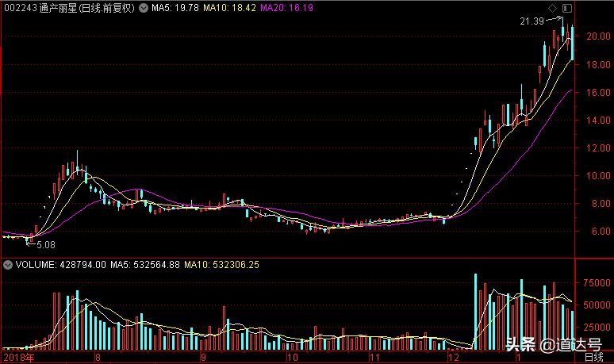
Task: Select the MA20: 16.19 label
Action: [x=286, y=8]
